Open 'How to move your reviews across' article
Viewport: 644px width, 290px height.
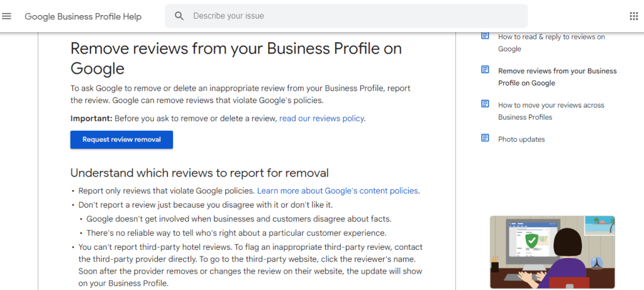tap(551, 111)
